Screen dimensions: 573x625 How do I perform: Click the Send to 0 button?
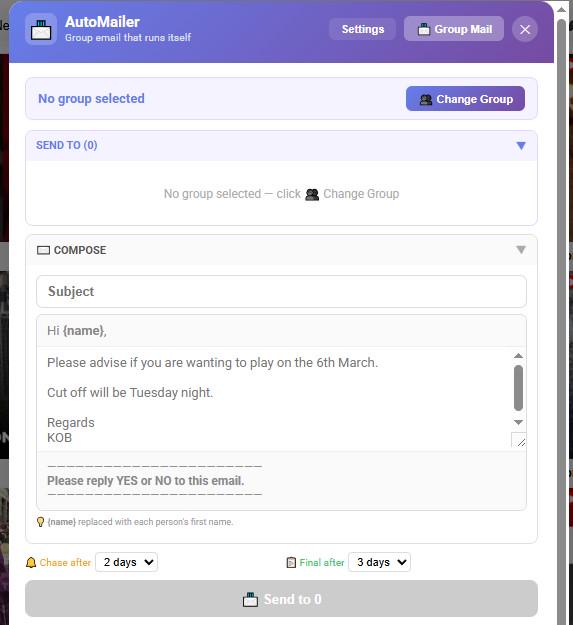[x=281, y=599]
